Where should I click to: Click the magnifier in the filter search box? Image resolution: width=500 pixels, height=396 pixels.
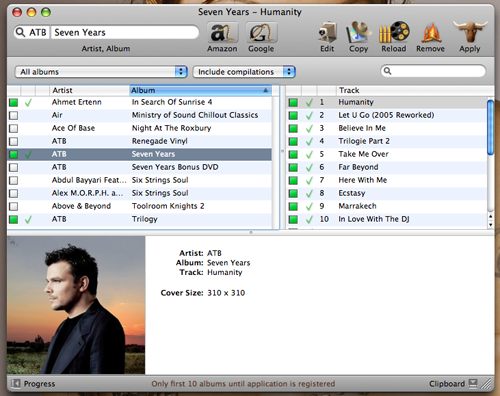(387, 71)
